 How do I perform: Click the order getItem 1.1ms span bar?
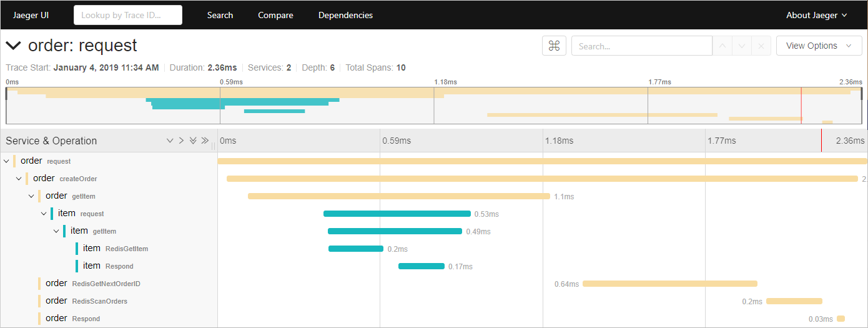pyautogui.click(x=399, y=196)
